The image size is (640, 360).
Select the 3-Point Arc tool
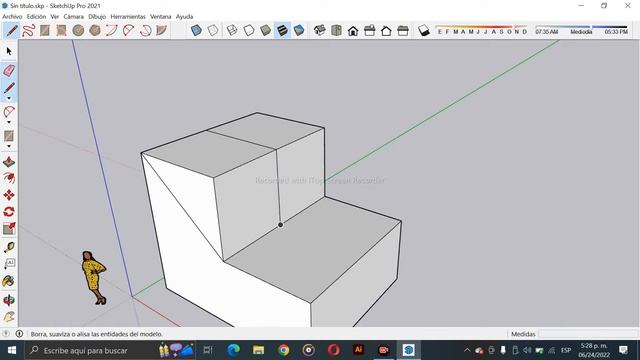coord(145,31)
